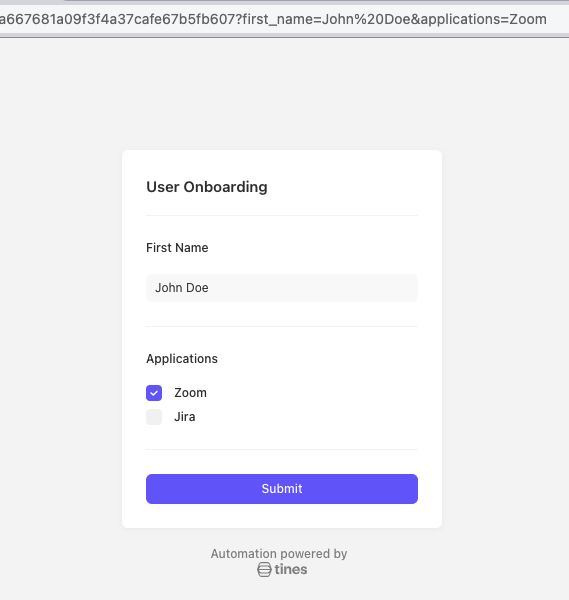The width and height of the screenshot is (569, 600).
Task: Click the divider above the Submit button
Action: 282,449
